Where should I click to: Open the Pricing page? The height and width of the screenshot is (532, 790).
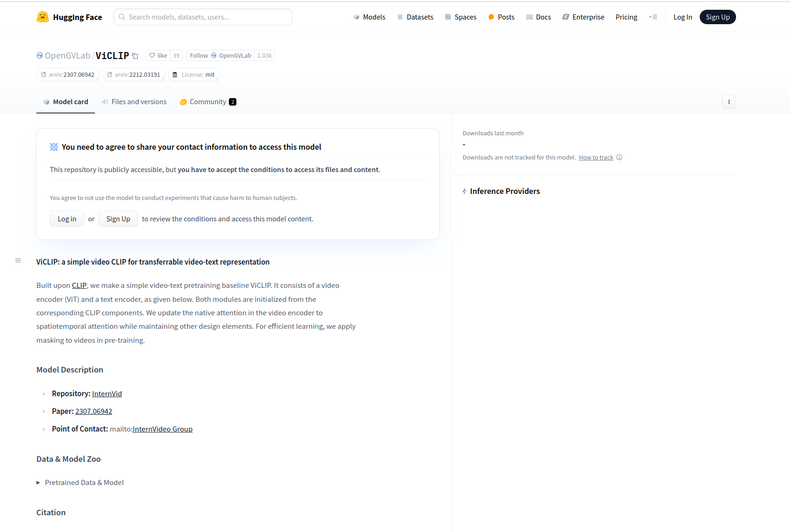point(626,17)
